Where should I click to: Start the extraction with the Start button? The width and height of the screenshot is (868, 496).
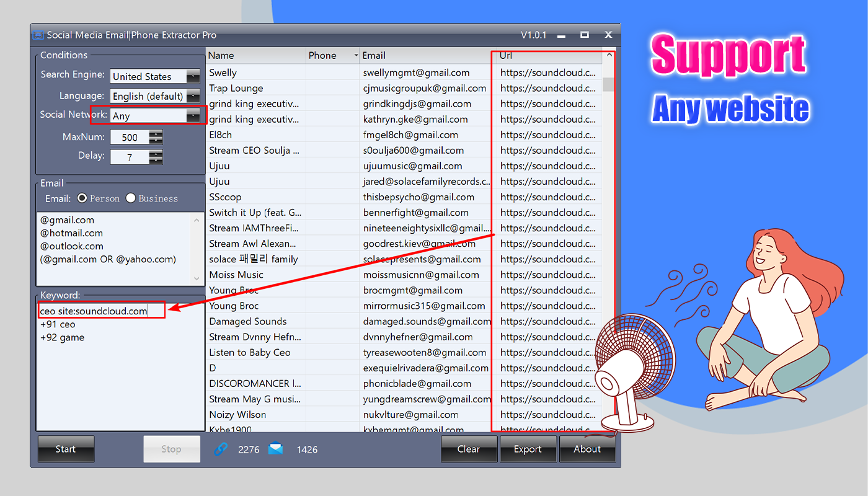point(66,449)
